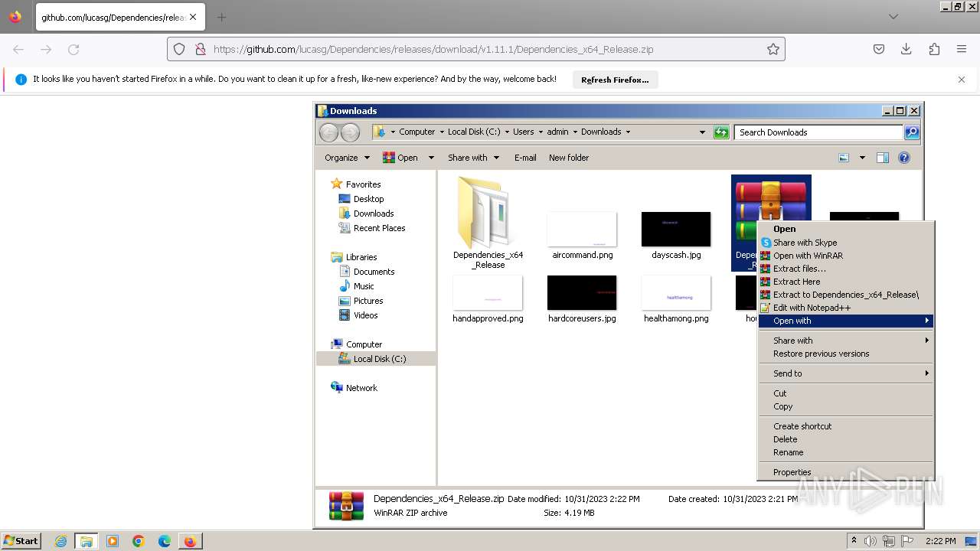The image size is (980, 551).
Task: Choose Share with Skype
Action: [x=846, y=243]
